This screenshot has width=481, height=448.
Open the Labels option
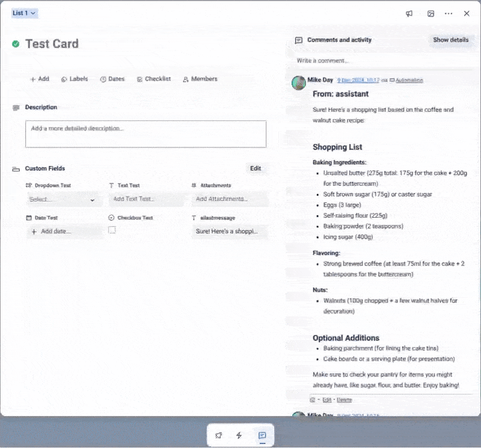click(75, 79)
